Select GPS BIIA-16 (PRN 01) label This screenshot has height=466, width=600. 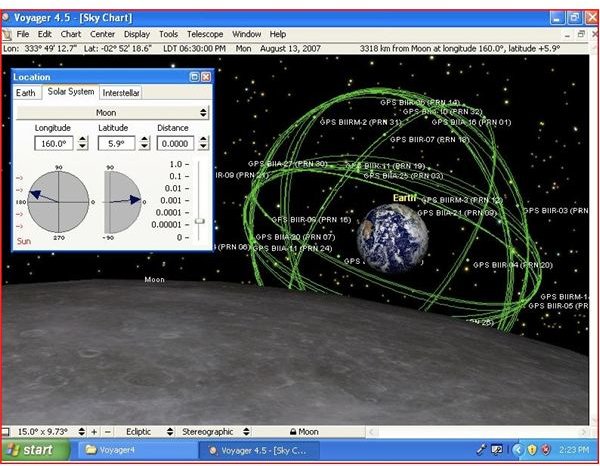pyautogui.click(x=471, y=122)
